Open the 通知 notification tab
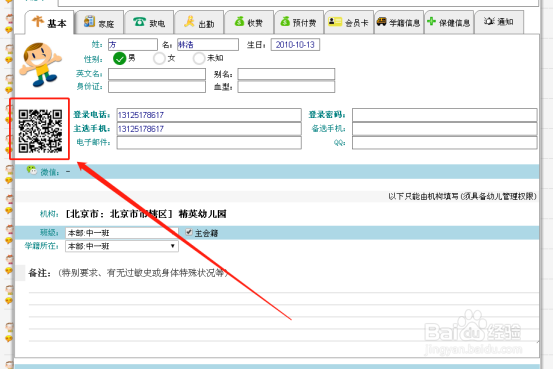 [x=499, y=22]
